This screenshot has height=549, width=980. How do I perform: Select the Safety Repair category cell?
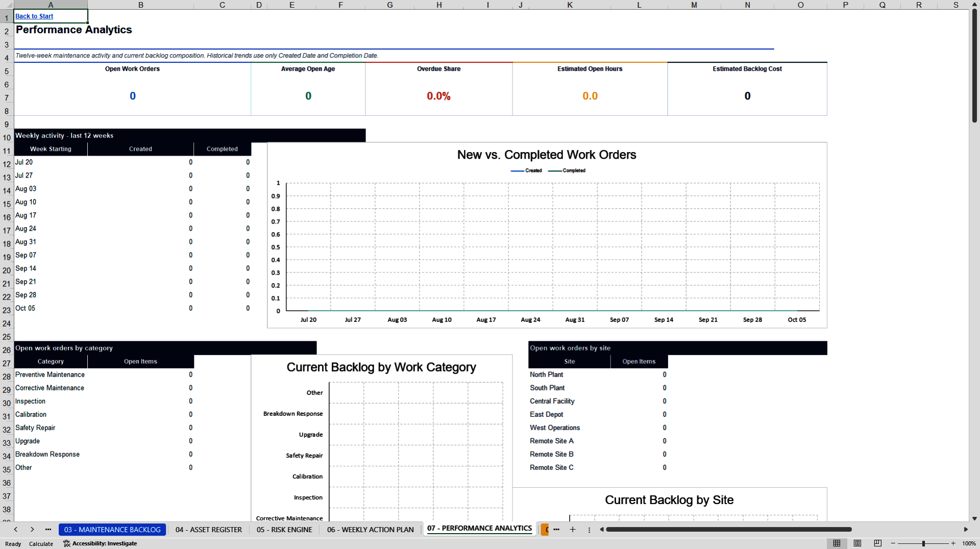coord(51,428)
